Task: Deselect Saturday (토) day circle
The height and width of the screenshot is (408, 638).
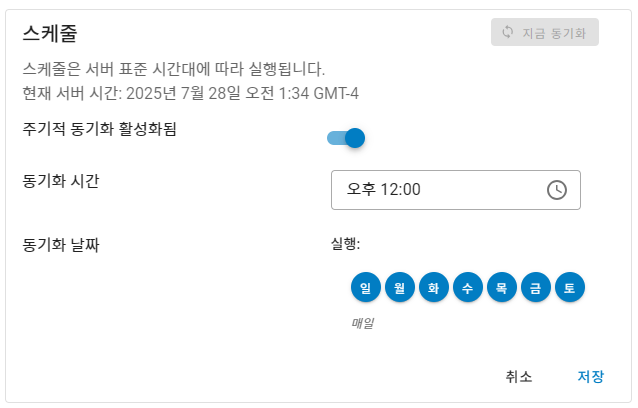Action: 569,288
